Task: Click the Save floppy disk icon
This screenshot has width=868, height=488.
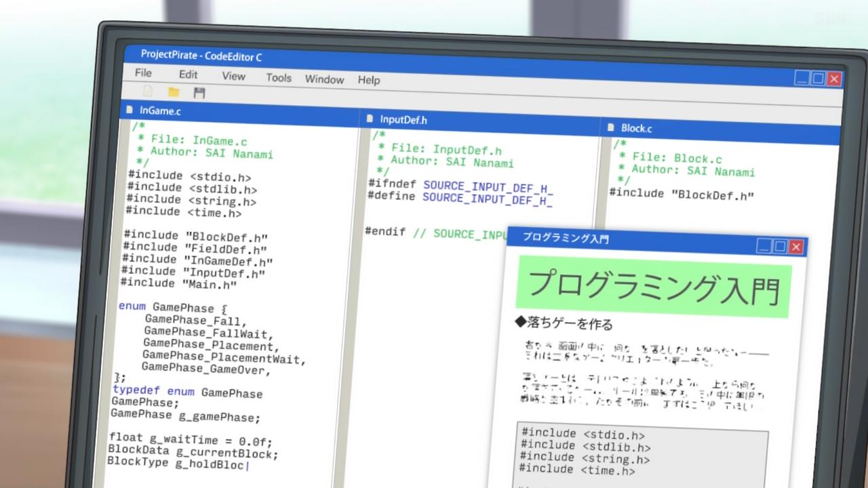Action: pyautogui.click(x=199, y=93)
